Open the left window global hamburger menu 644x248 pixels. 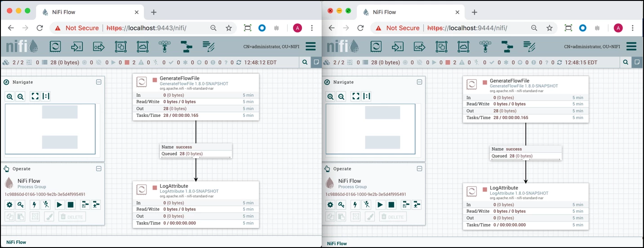[x=311, y=46]
